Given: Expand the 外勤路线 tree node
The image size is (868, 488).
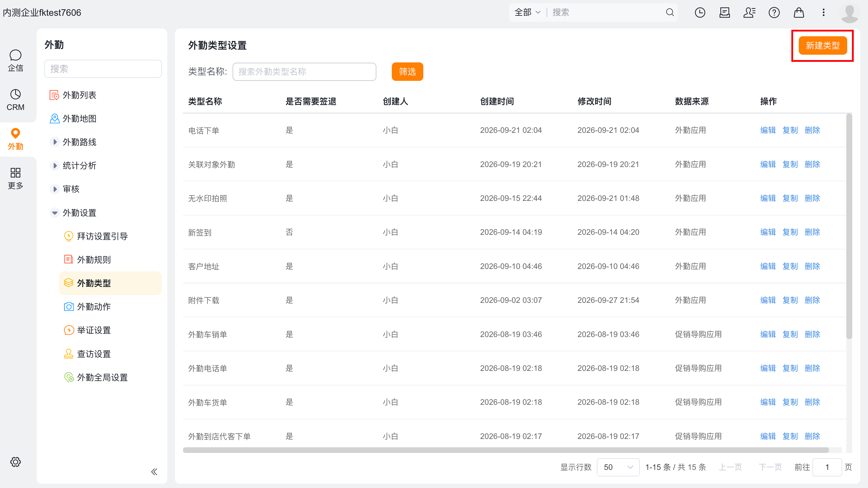Looking at the screenshot, I should (55, 142).
